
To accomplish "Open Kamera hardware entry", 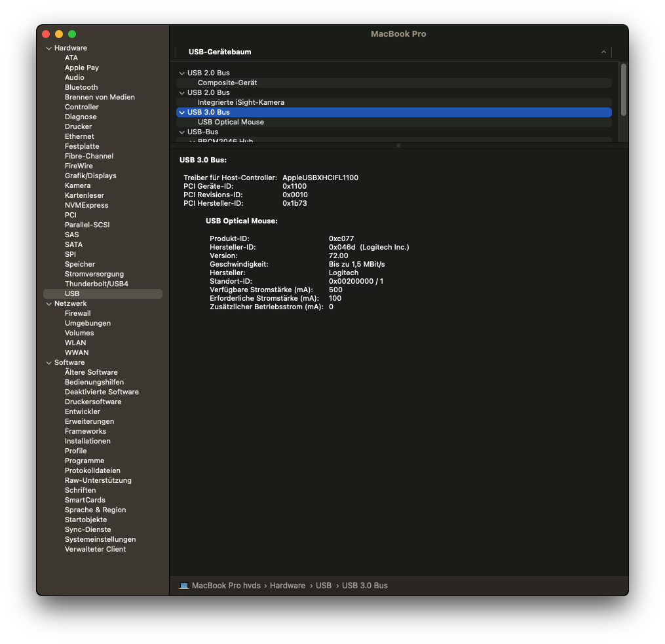I will pyautogui.click(x=77, y=185).
